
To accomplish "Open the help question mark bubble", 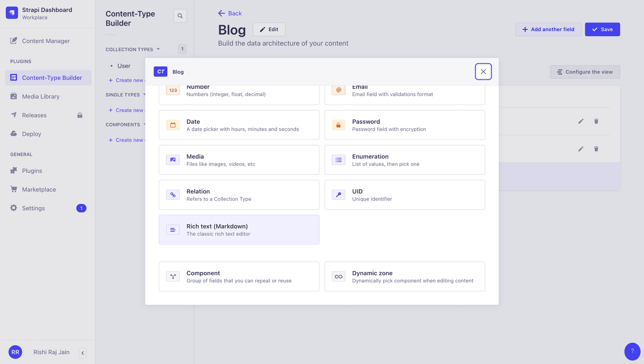I will pyautogui.click(x=633, y=351).
